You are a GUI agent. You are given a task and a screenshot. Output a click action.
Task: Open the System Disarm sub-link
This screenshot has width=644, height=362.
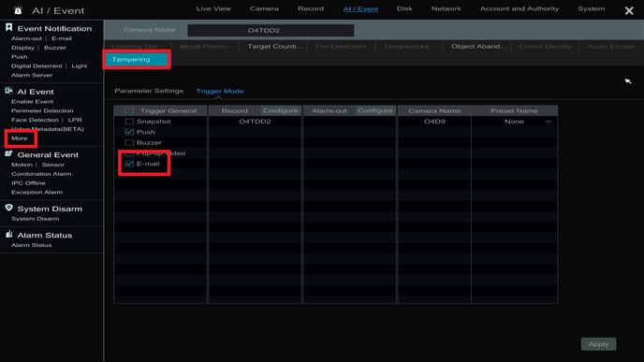click(x=36, y=219)
